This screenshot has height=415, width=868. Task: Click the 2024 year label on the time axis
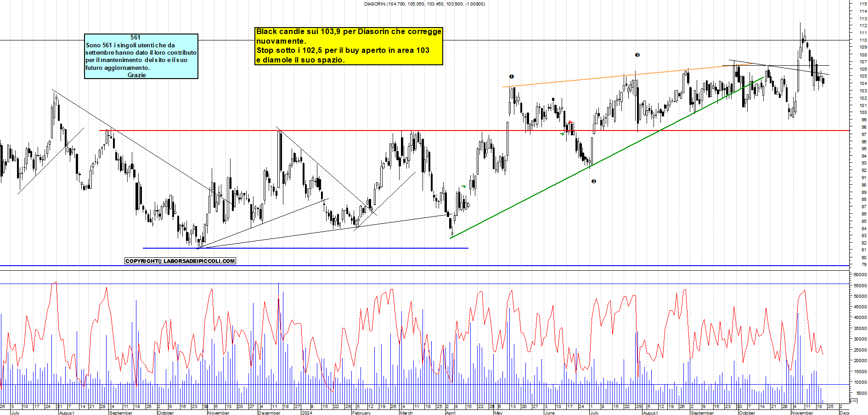click(307, 413)
